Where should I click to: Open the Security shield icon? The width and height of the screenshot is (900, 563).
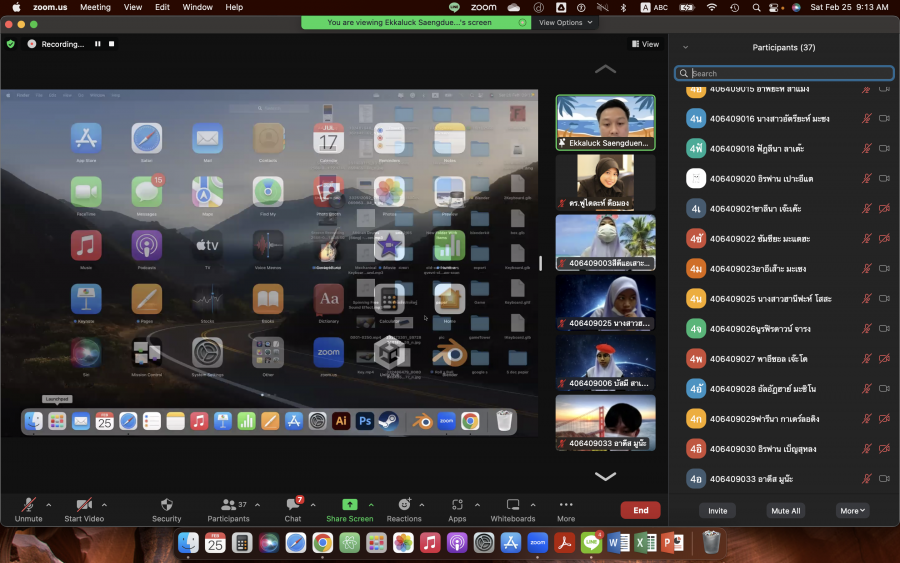(x=167, y=506)
